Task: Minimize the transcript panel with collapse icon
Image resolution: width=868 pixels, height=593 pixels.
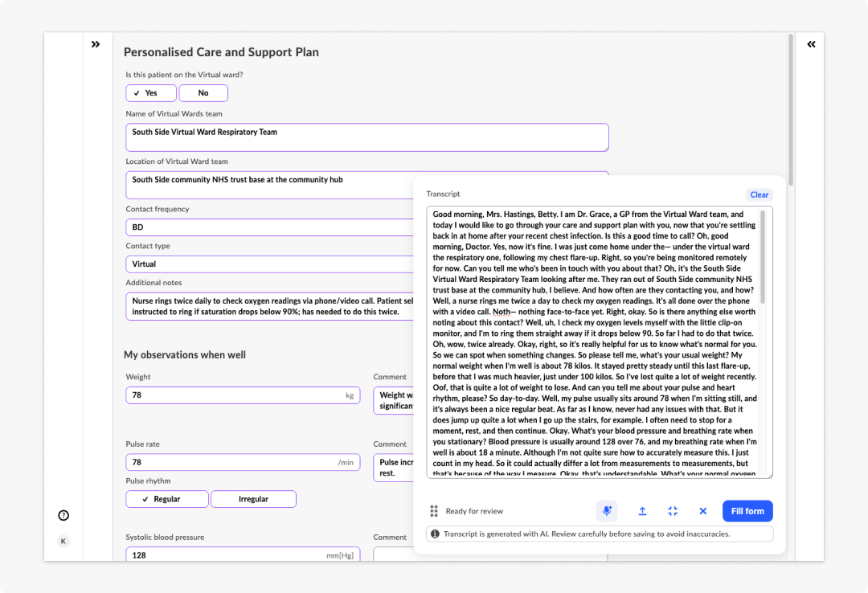Action: (673, 511)
